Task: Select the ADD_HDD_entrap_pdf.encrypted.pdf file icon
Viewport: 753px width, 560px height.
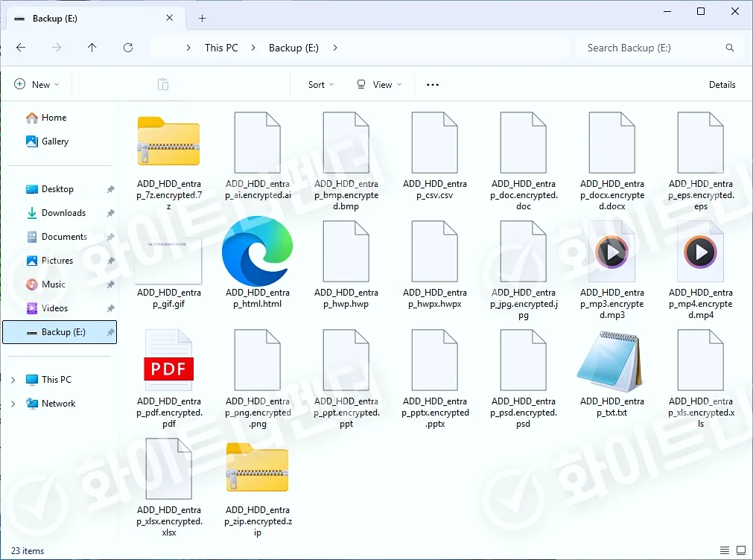Action: 169,362
